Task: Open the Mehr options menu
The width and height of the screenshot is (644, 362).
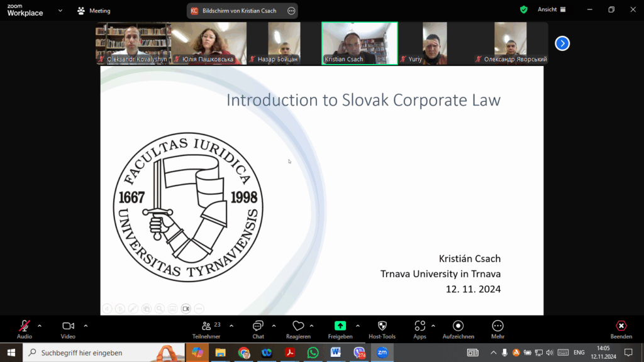Action: pos(497,329)
